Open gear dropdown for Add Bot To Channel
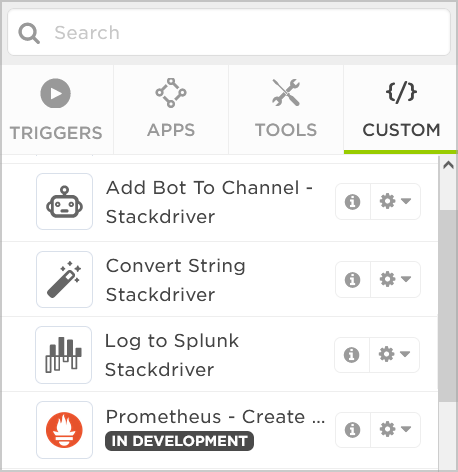Screen dimensions: 458x472 coord(395,201)
